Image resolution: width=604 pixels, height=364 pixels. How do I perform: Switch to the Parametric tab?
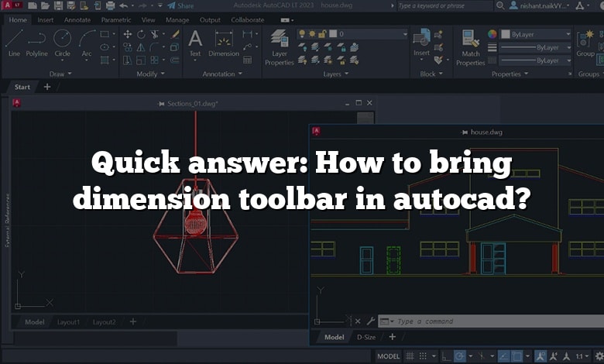tap(116, 19)
